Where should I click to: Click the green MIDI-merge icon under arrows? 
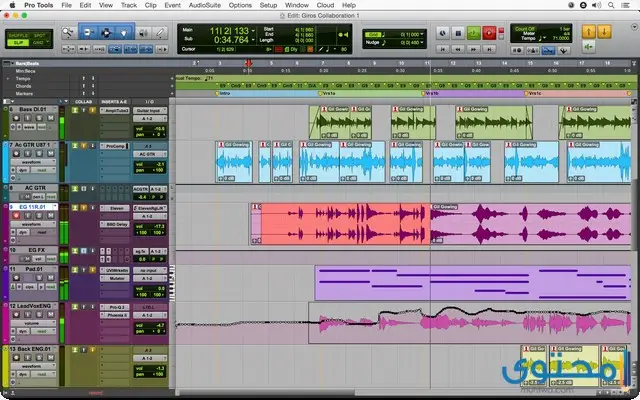click(588, 47)
